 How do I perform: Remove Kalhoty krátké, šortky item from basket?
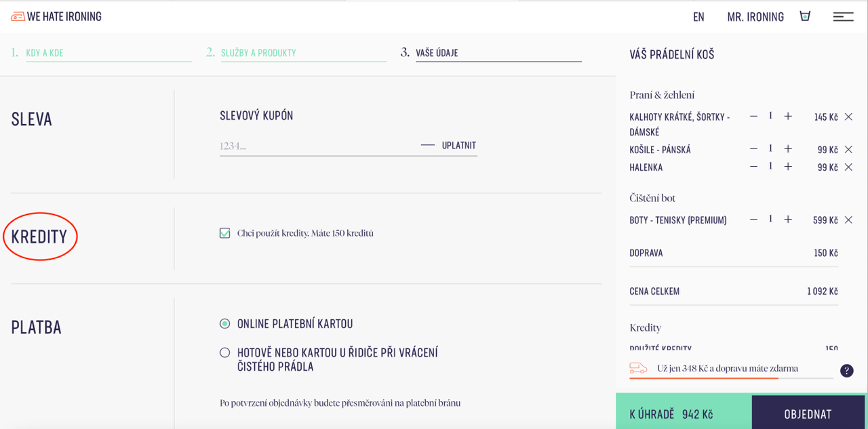pos(848,117)
